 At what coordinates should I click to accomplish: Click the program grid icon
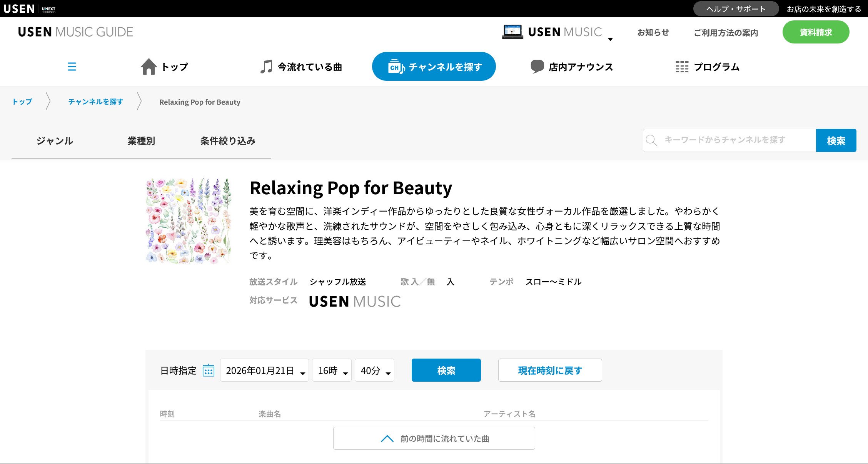[682, 67]
